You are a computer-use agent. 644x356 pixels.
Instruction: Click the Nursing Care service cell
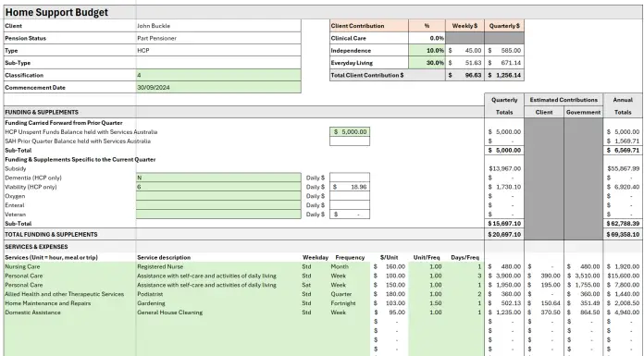[x=69, y=266]
